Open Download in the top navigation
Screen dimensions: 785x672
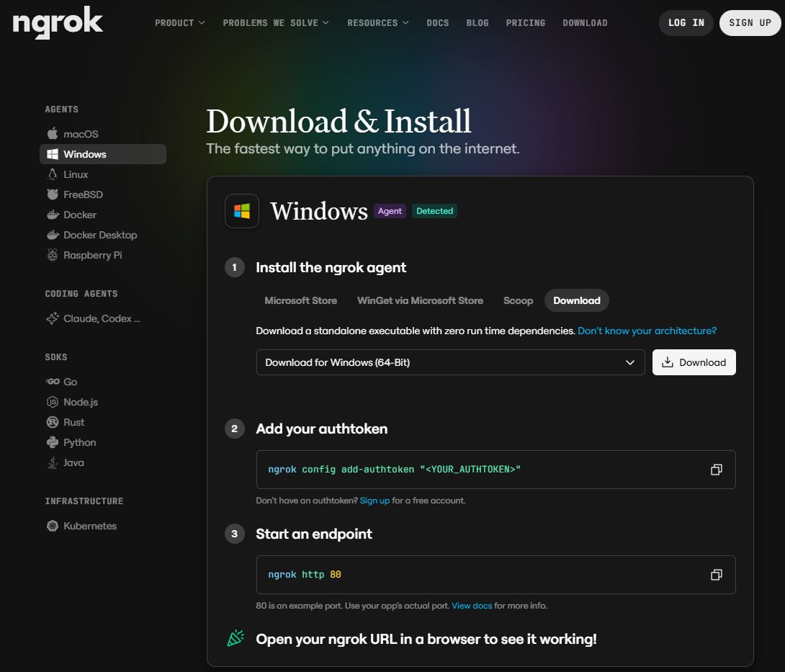click(x=585, y=23)
